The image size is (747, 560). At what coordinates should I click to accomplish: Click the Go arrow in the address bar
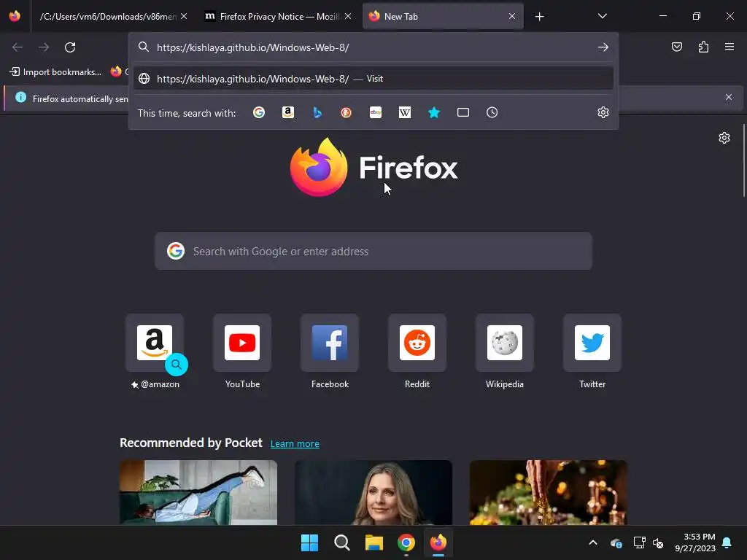(603, 47)
